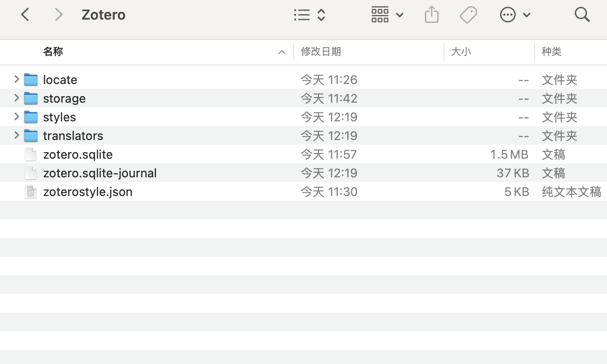Expand the translators folder
This screenshot has height=364, width=607.
[x=16, y=135]
